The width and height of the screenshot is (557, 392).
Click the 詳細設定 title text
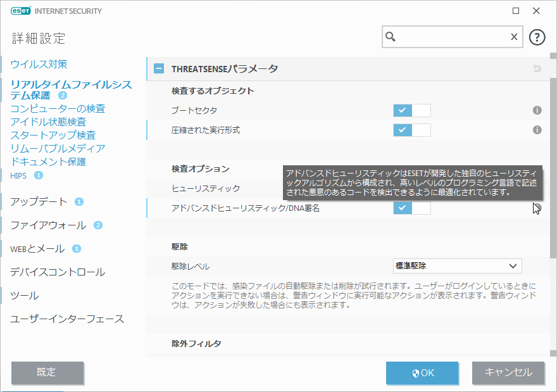(39, 38)
